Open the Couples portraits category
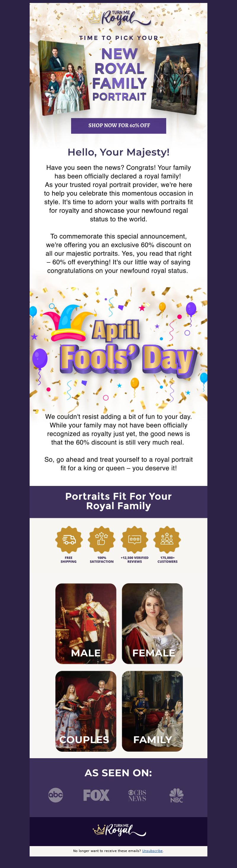Screen dimensions: 237x868 [86, 711]
